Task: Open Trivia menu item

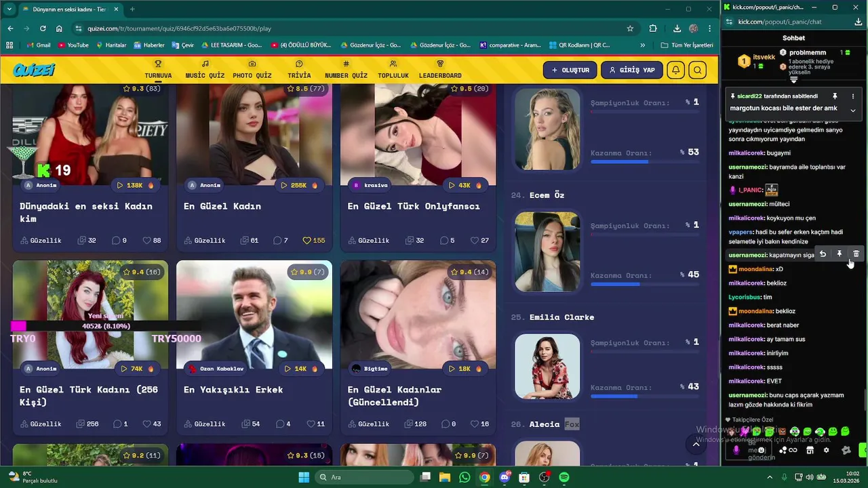Action: pos(299,70)
